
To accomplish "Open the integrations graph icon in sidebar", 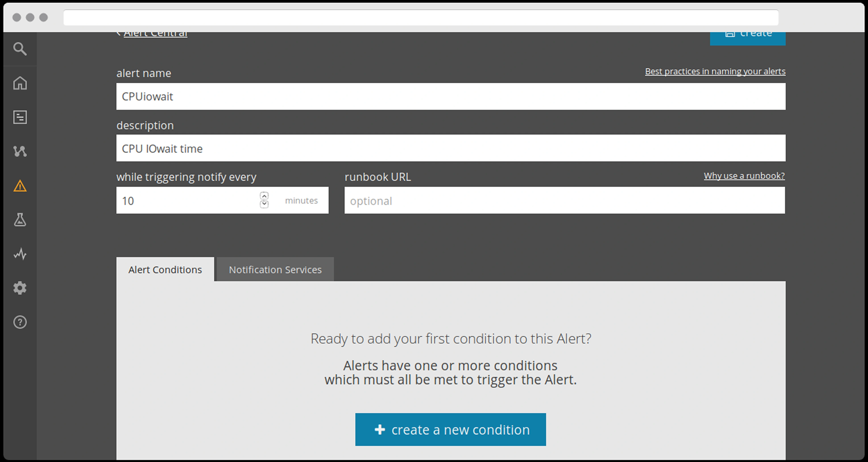I will coord(20,151).
